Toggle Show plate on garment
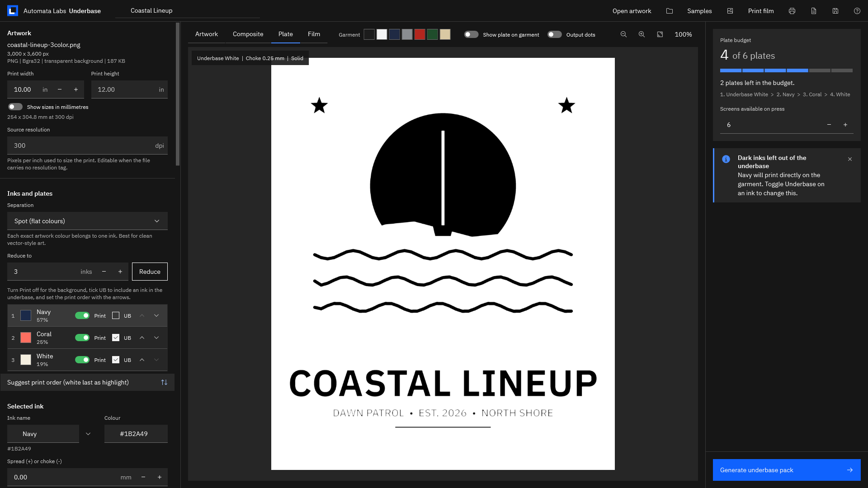The image size is (868, 488). click(x=471, y=34)
